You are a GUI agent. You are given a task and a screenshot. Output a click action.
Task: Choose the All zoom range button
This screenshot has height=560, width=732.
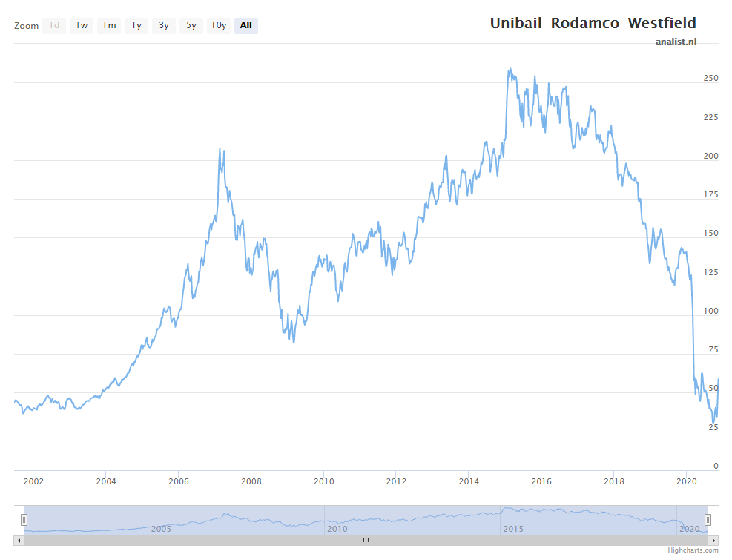(x=246, y=25)
